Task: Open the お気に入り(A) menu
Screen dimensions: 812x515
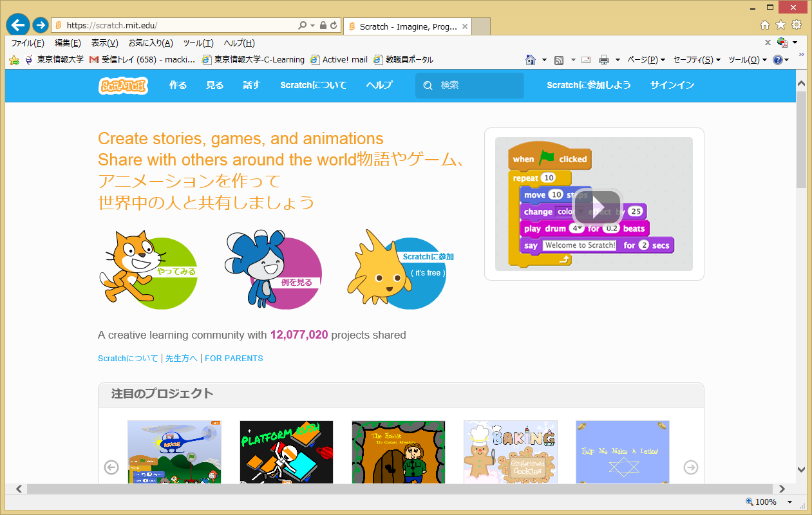Action: [x=151, y=43]
